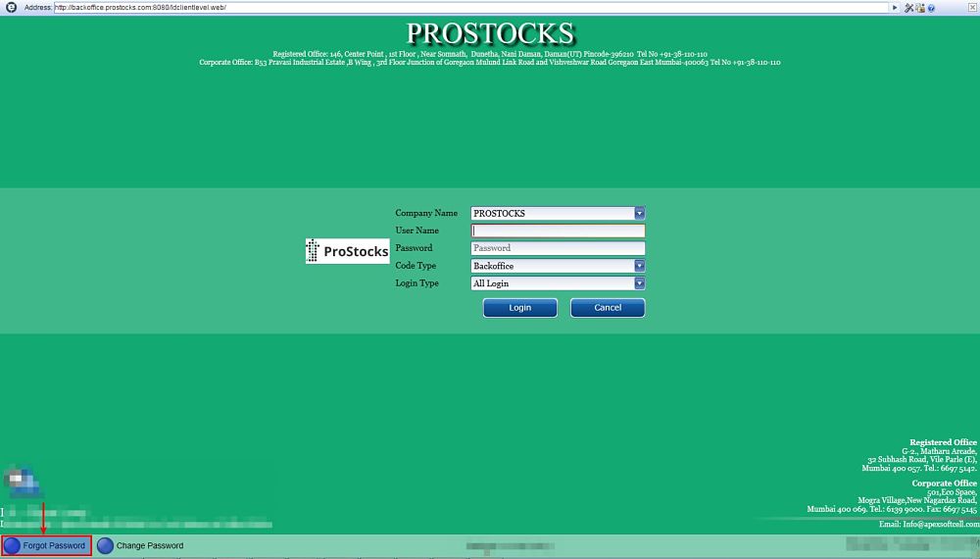
Task: Select the All Login combo box
Action: tap(558, 283)
